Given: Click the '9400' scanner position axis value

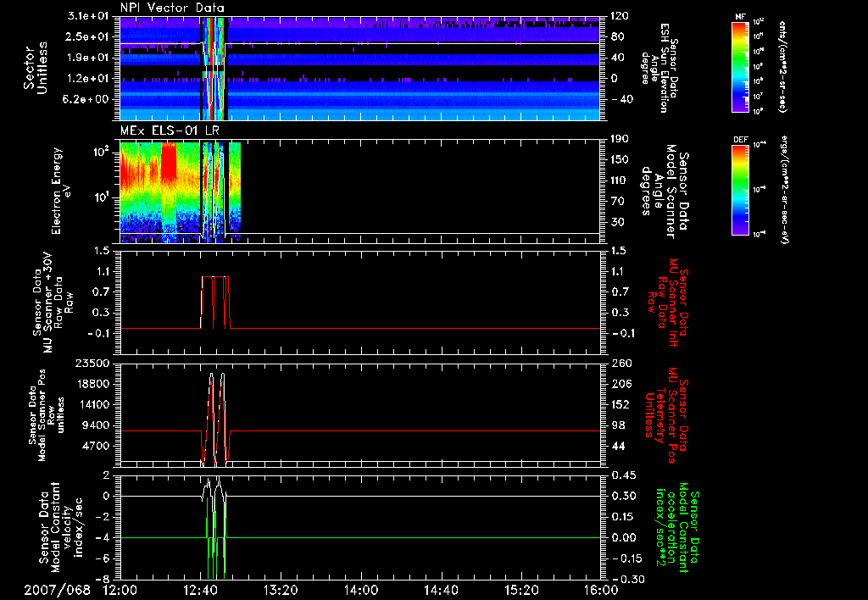Looking at the screenshot, I should coord(95,425).
